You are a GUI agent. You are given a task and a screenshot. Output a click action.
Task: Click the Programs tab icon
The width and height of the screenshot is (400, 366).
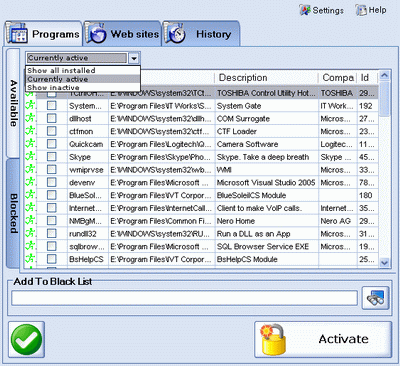click(17, 33)
